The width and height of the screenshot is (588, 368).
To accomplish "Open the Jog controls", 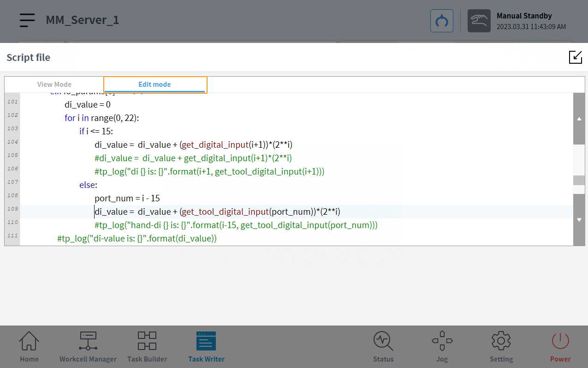I will [442, 347].
